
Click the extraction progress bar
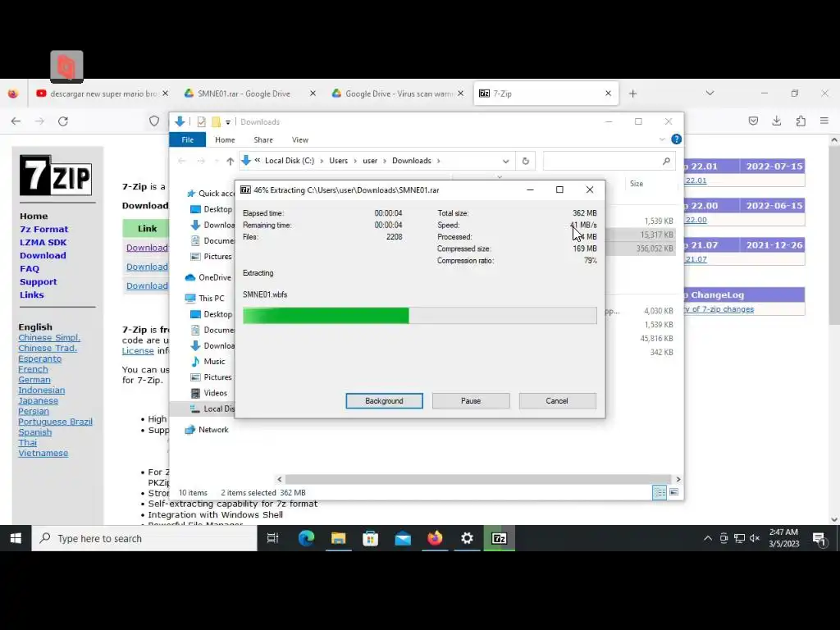[419, 316]
